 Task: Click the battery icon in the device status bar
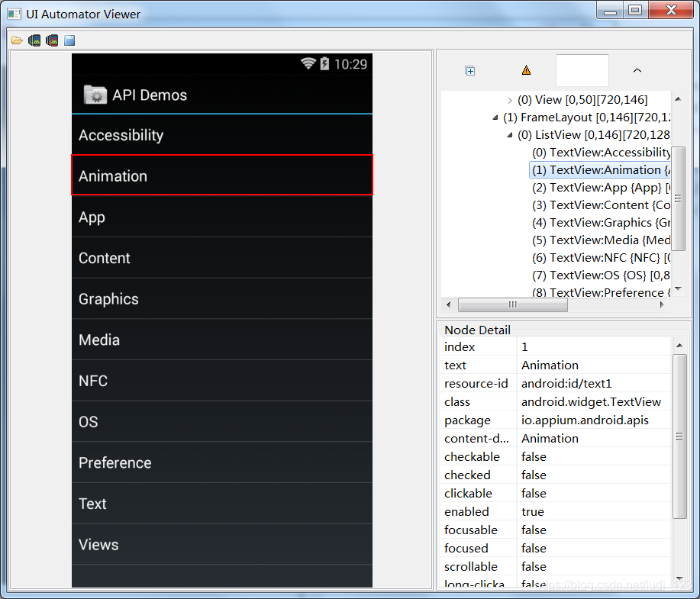324,64
